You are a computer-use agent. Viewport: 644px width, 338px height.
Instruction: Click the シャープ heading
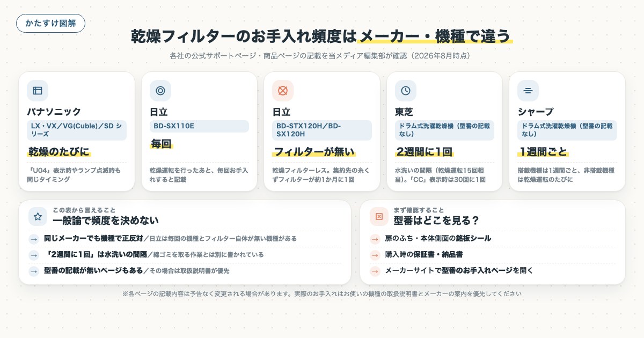(x=536, y=112)
